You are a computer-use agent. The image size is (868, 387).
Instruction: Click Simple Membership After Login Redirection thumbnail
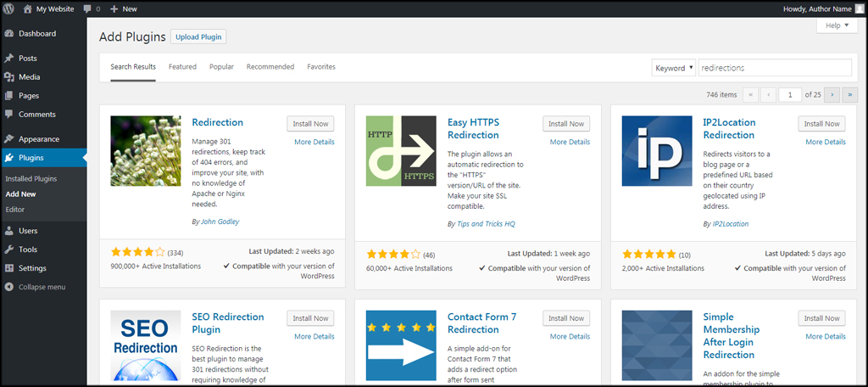(657, 345)
